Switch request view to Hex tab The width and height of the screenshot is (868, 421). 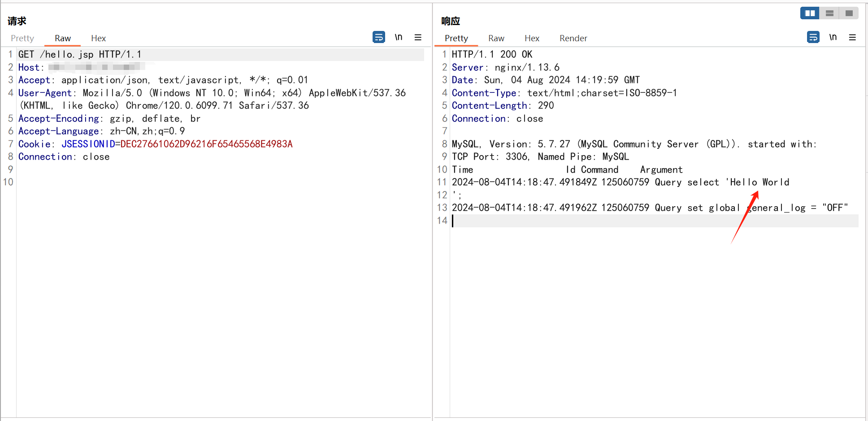[98, 39]
